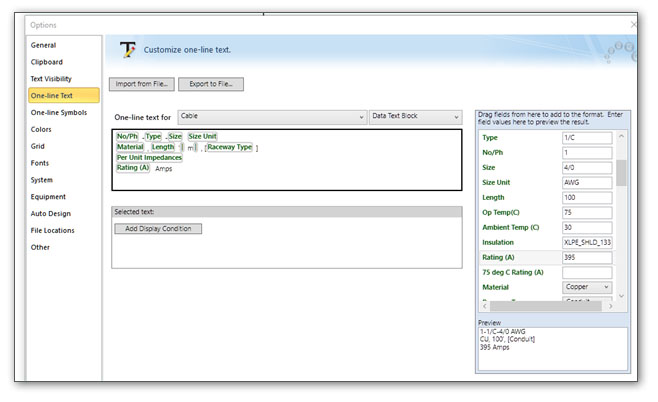This screenshot has height=402, width=658.
Task: Click the 75 deg C Rating input
Action: point(587,272)
